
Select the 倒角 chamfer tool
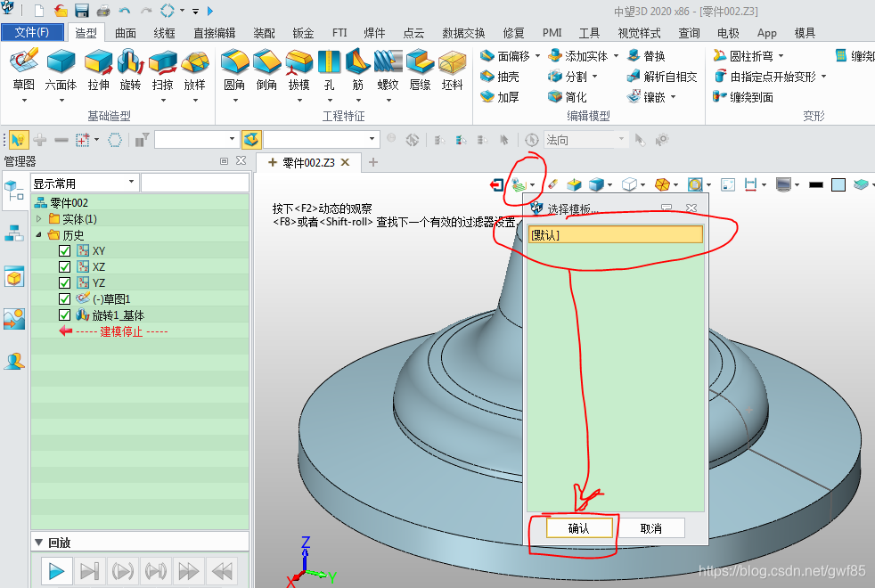(x=266, y=66)
